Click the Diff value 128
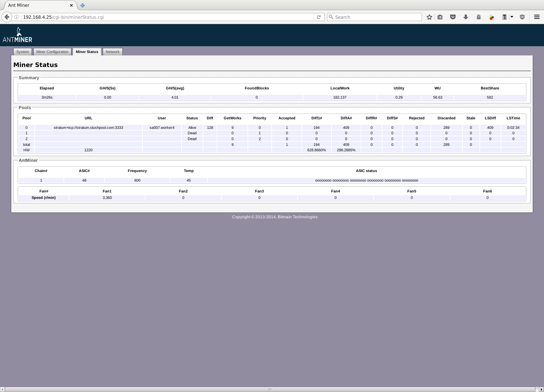 click(x=210, y=127)
